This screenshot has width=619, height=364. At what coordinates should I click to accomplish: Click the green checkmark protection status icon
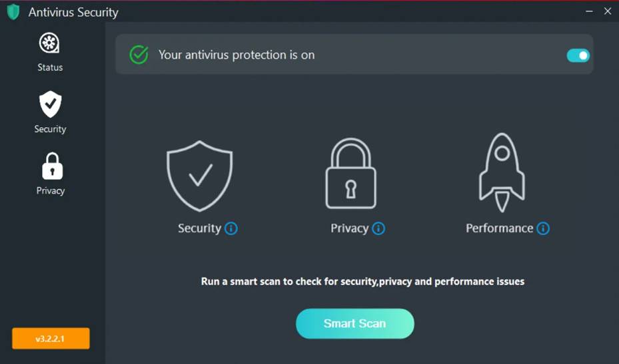139,55
